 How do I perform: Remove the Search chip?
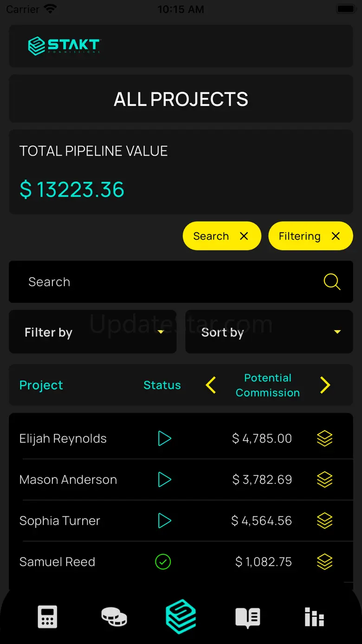(244, 236)
